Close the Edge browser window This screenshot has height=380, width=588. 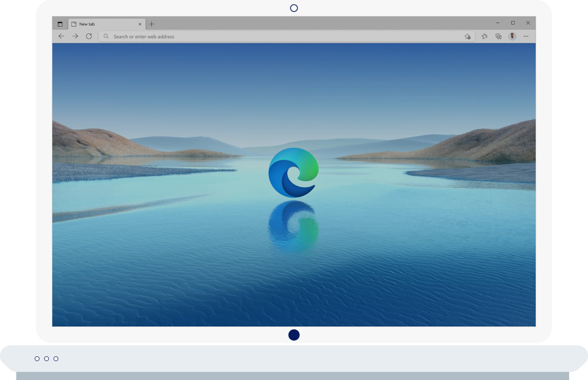(528, 23)
